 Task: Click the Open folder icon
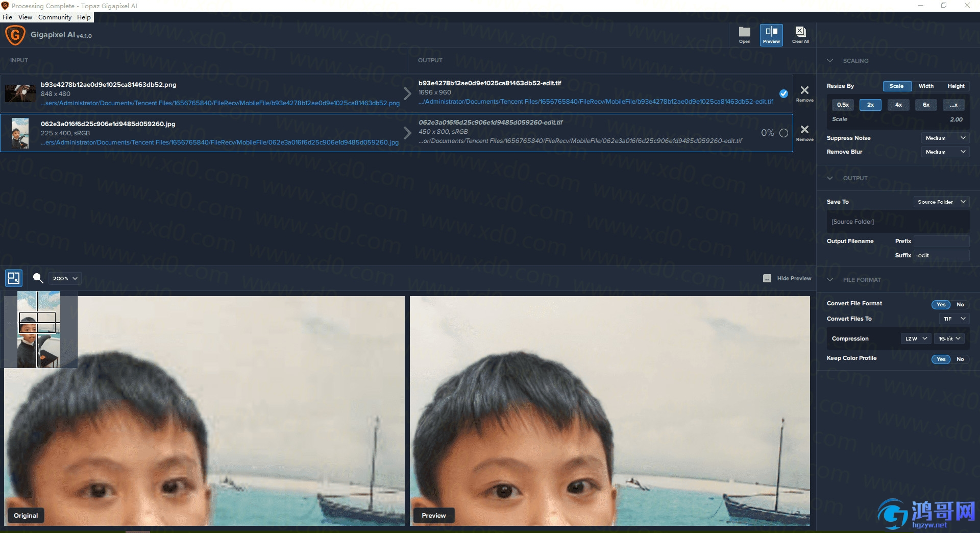click(x=745, y=35)
